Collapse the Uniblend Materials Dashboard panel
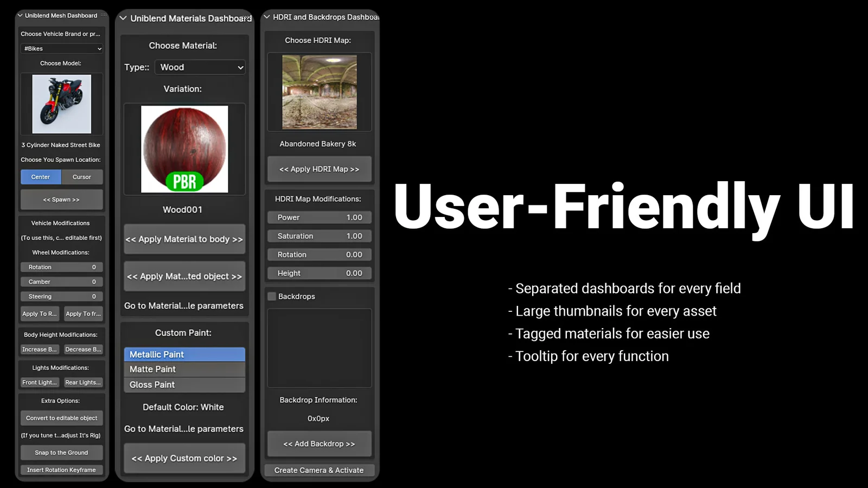 123,18
